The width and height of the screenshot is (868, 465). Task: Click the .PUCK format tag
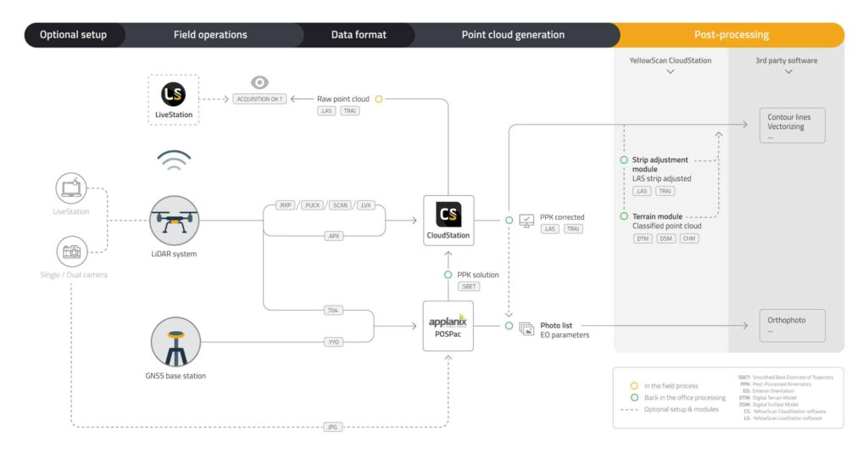[312, 205]
